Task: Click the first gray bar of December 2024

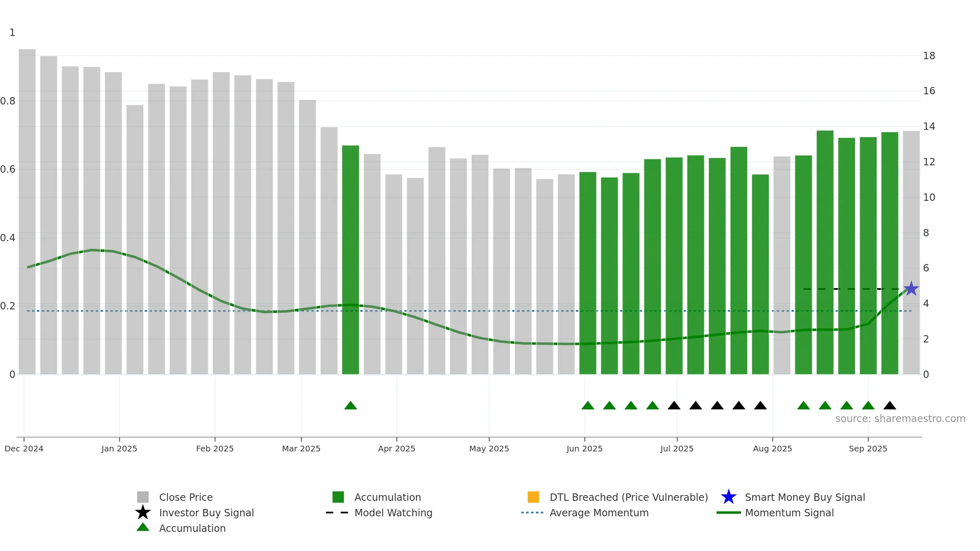Action: tap(27, 211)
